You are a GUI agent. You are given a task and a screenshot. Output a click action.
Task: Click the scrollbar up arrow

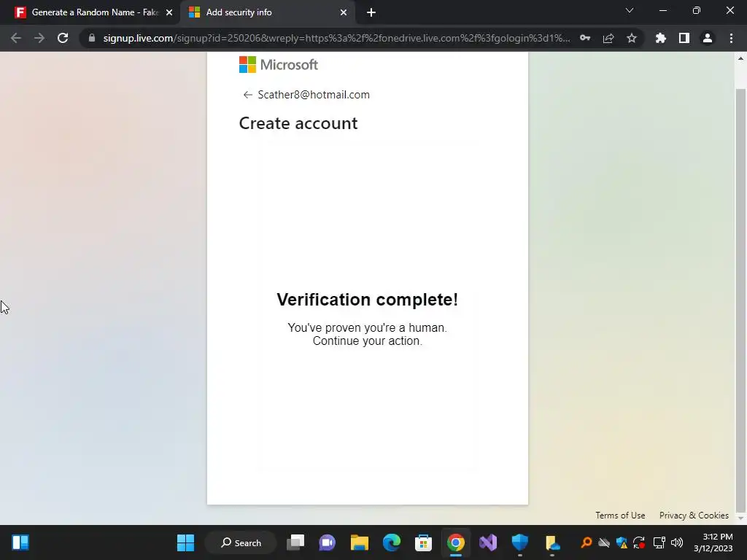740,58
